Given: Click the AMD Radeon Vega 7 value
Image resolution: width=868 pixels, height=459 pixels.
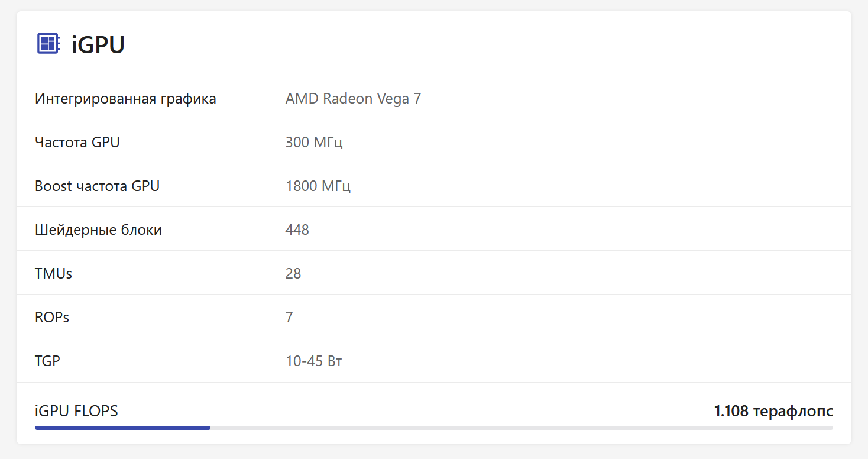Looking at the screenshot, I should coord(353,98).
